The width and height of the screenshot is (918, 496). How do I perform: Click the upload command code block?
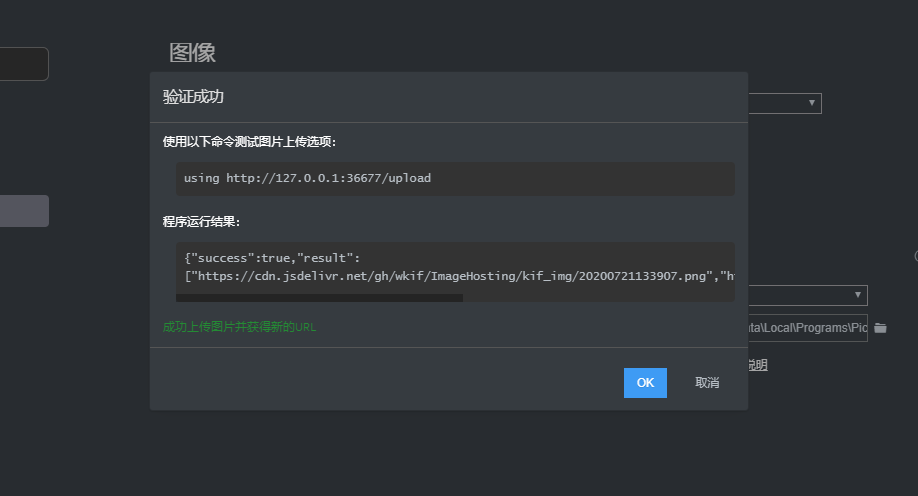click(455, 179)
